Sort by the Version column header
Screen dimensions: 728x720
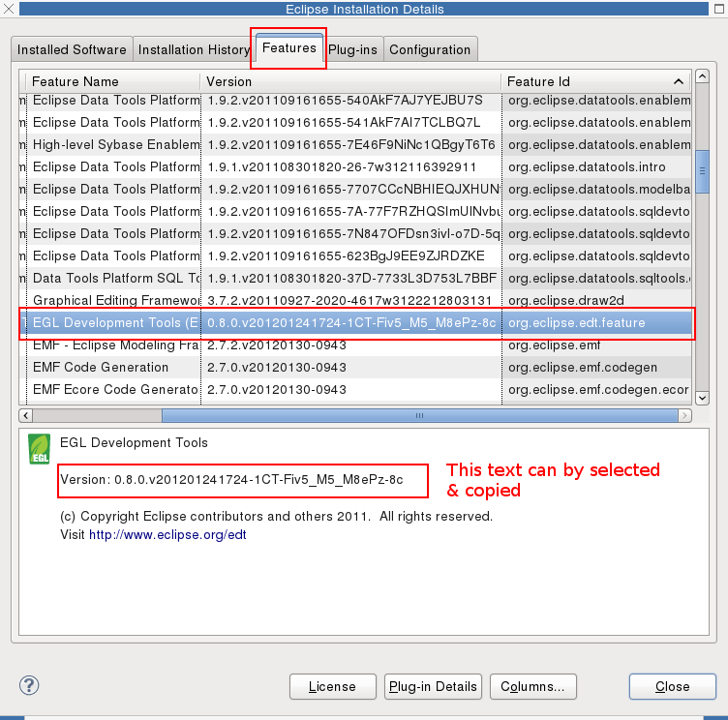tap(351, 81)
